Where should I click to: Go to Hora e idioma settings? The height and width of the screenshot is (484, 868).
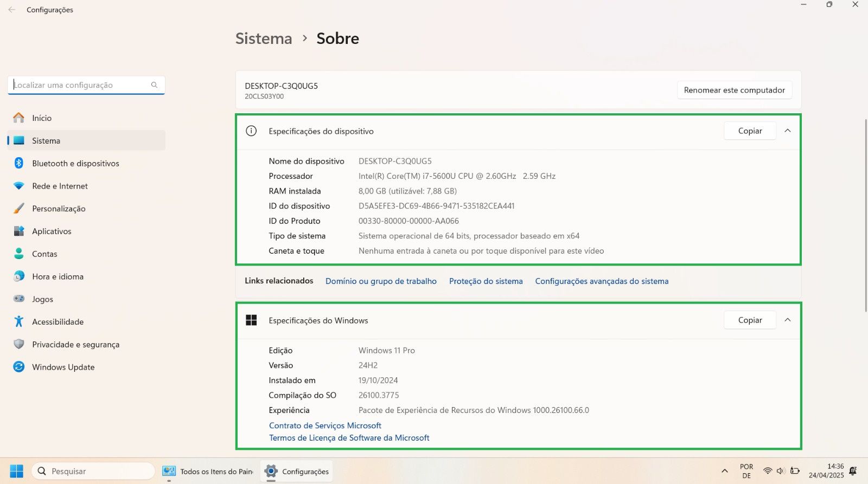click(x=86, y=276)
